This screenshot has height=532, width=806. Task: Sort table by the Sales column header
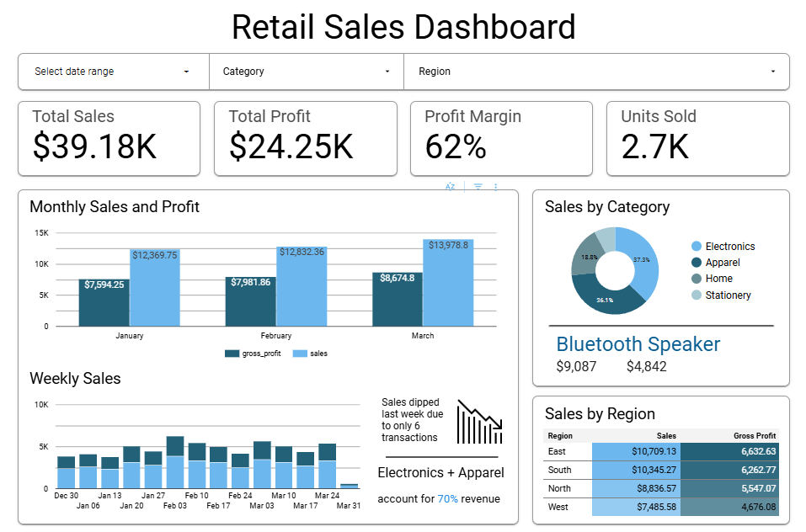pyautogui.click(x=665, y=435)
